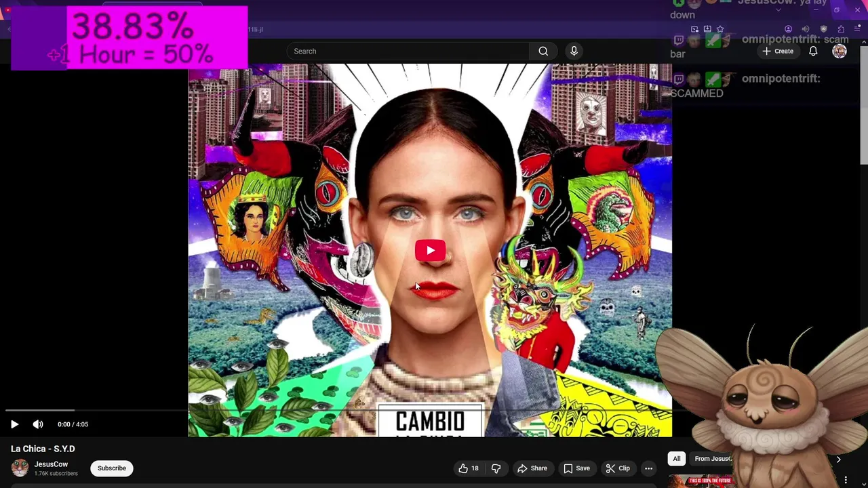Click the video title La Chica - S.Y.D
This screenshot has width=868, height=488.
click(43, 449)
